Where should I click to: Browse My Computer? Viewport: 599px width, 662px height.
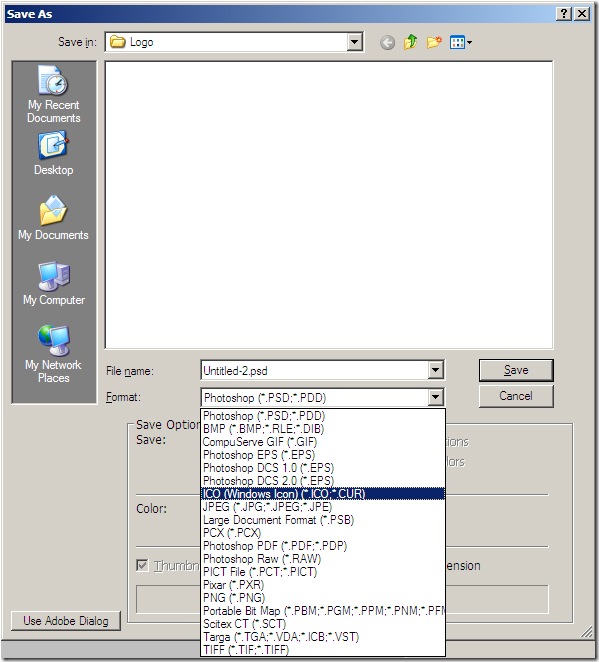click(x=54, y=283)
